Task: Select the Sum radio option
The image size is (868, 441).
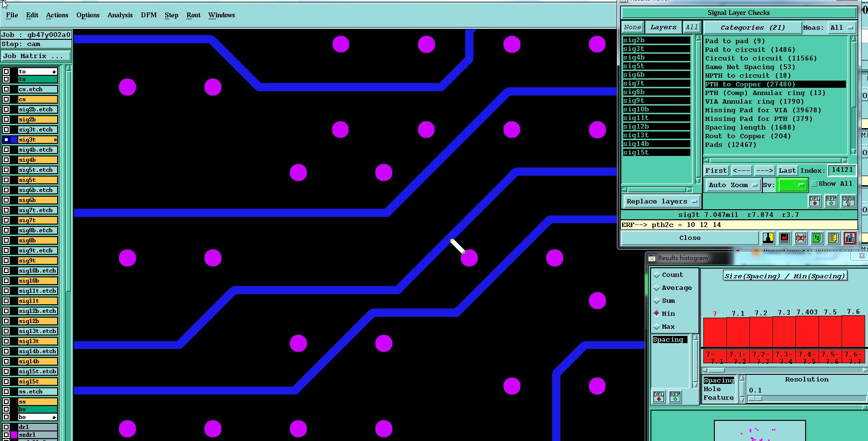Action: point(657,301)
